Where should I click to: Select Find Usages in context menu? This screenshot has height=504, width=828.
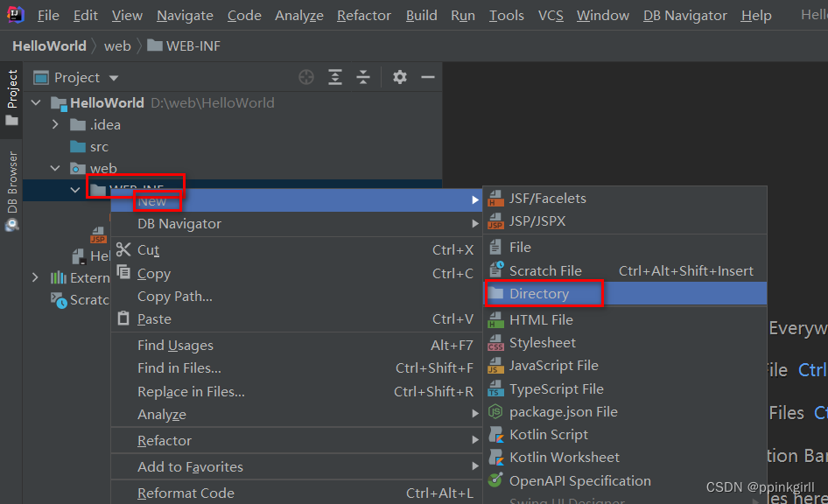click(x=297, y=345)
